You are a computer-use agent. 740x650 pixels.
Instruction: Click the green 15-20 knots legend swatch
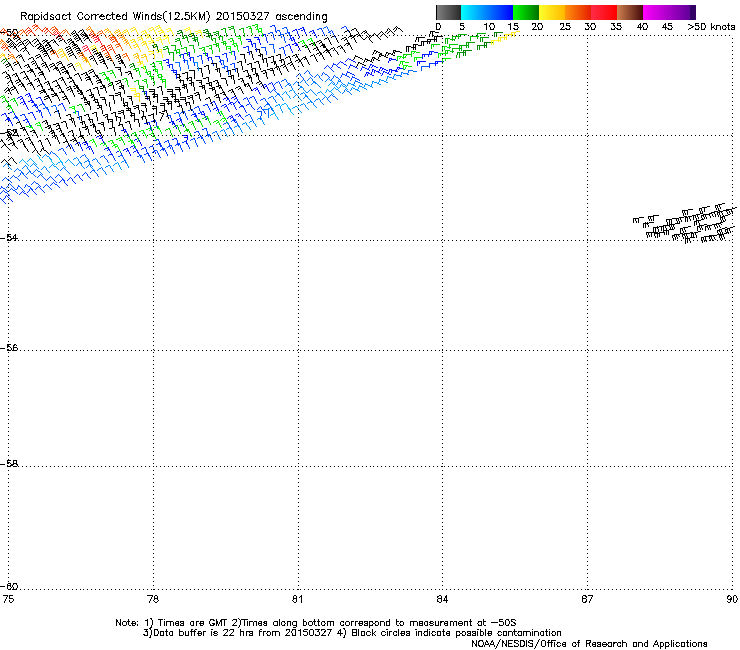tap(526, 12)
